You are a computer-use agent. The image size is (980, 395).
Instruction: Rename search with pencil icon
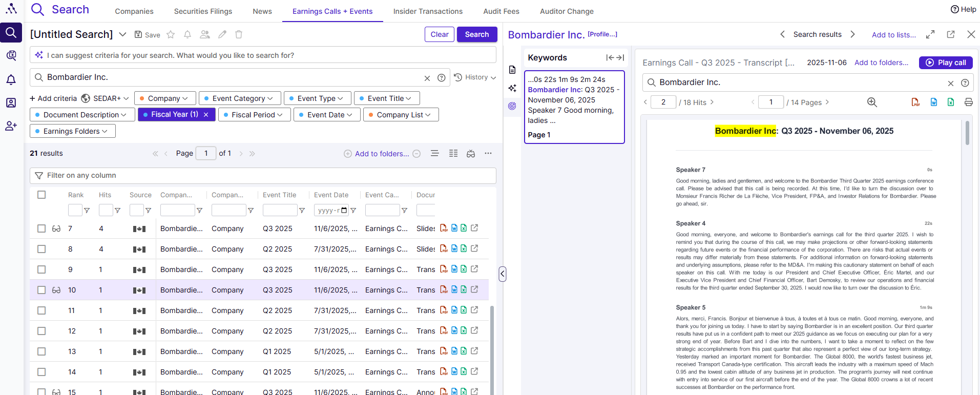pyautogui.click(x=222, y=34)
